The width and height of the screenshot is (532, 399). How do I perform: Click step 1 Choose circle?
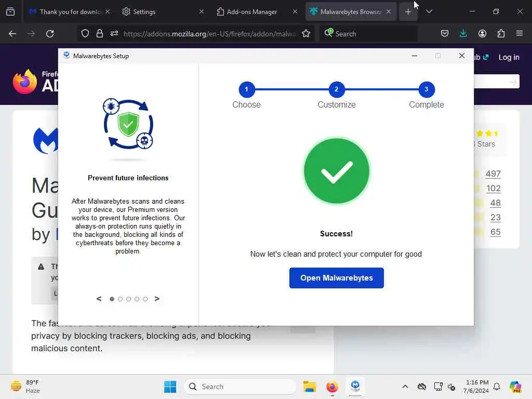[247, 89]
